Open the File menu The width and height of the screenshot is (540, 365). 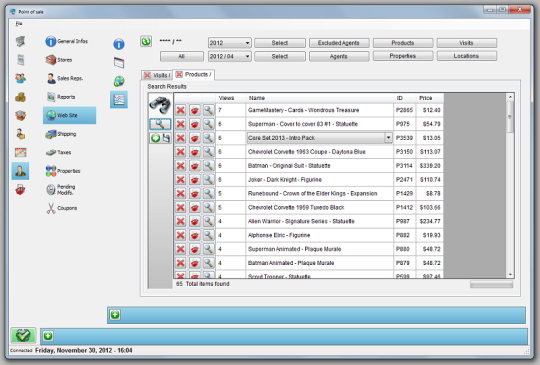pos(19,23)
